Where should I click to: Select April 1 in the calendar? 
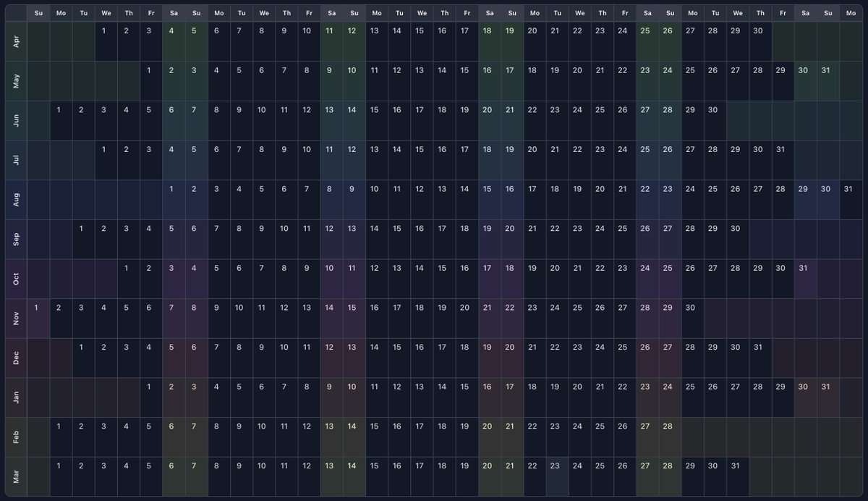[106, 41]
